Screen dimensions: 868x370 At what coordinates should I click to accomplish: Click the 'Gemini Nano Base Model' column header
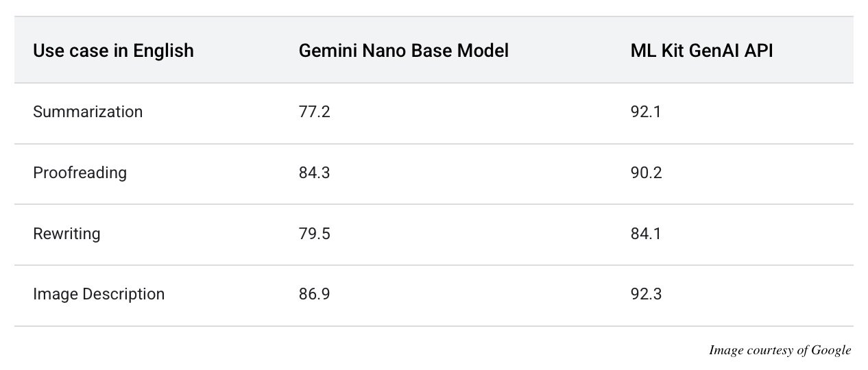tap(403, 51)
